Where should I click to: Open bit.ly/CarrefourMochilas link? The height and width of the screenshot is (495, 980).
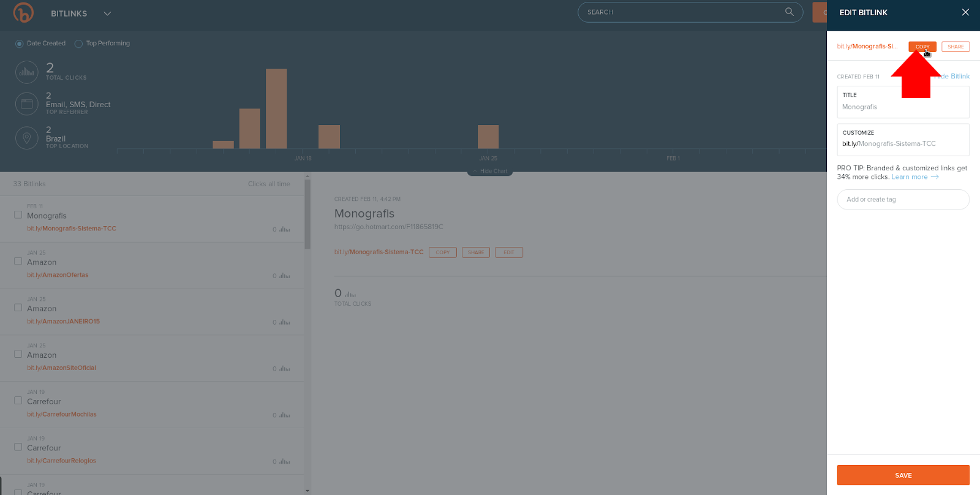point(62,415)
